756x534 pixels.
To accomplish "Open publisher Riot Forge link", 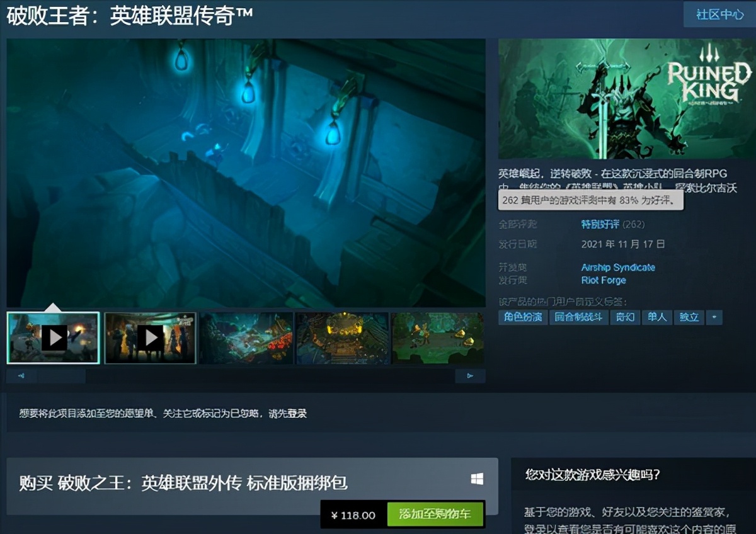I will click(x=604, y=280).
